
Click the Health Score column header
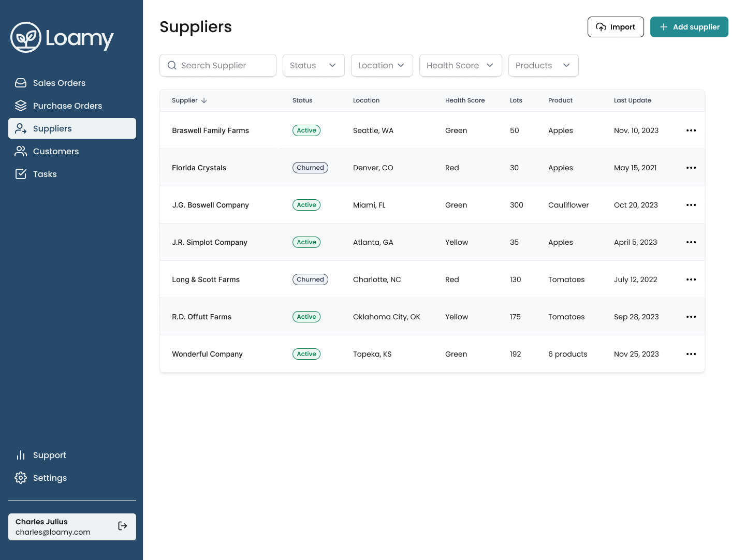465,100
